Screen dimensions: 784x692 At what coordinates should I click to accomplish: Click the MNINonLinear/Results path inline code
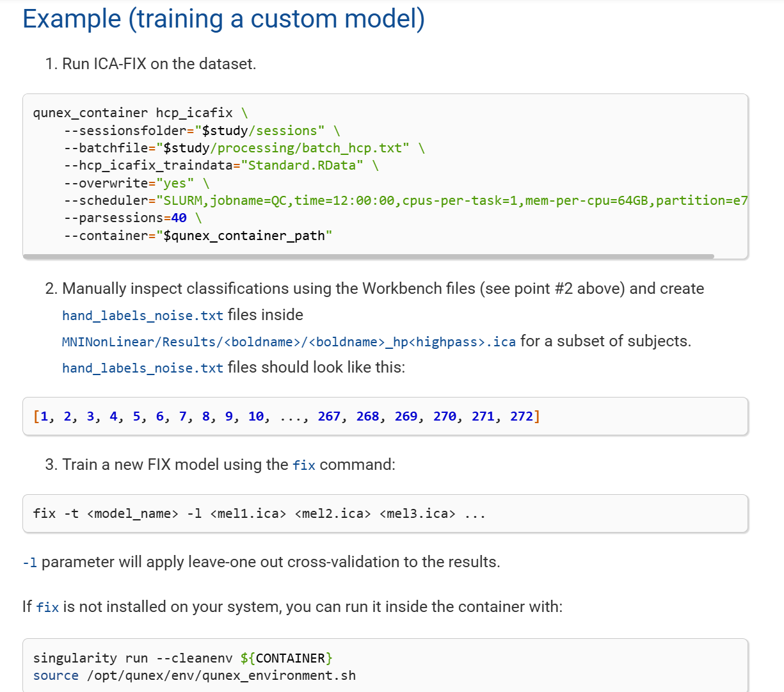tap(288, 342)
